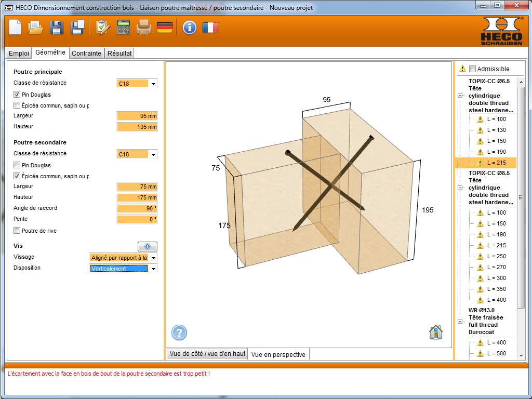Click the screw list scrollbar thumb

pos(521,197)
